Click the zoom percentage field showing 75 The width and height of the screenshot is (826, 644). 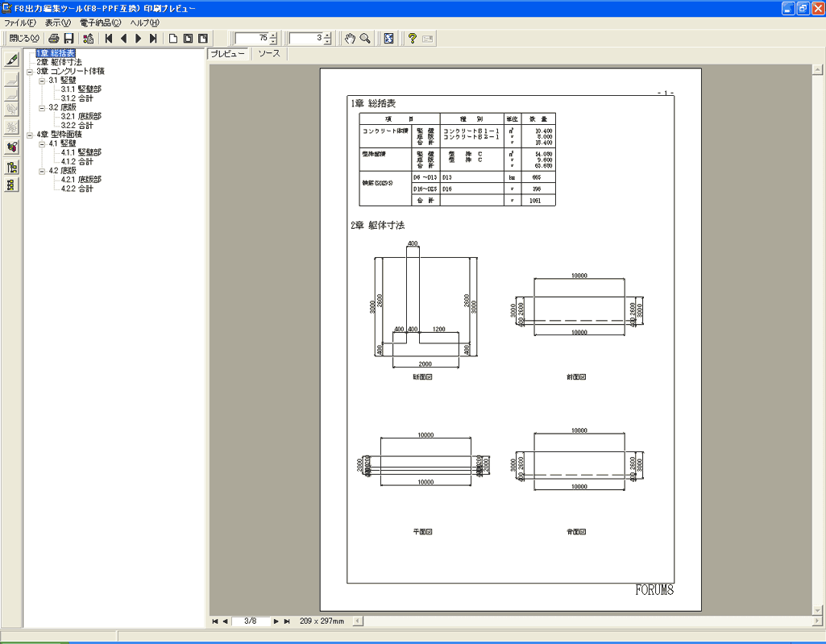(x=251, y=39)
